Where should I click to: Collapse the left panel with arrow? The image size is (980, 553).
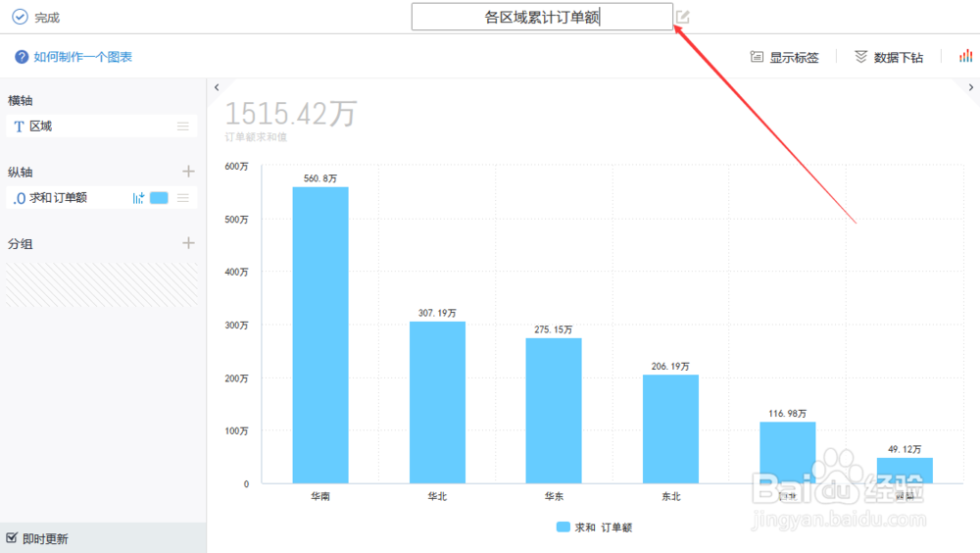point(217,87)
